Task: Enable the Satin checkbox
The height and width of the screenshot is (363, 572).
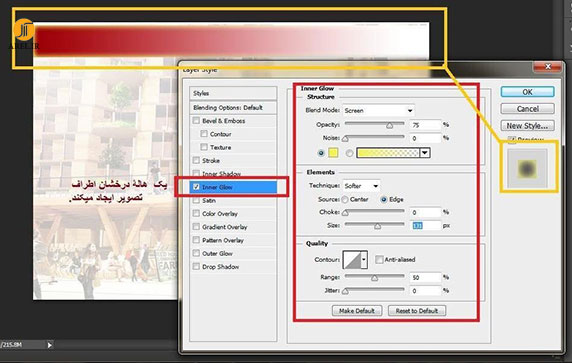Action: (x=196, y=200)
